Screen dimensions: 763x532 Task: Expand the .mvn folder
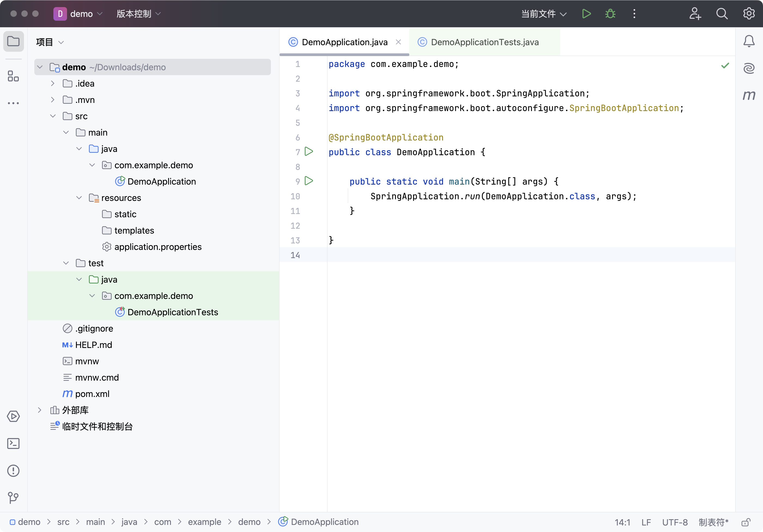(x=53, y=100)
